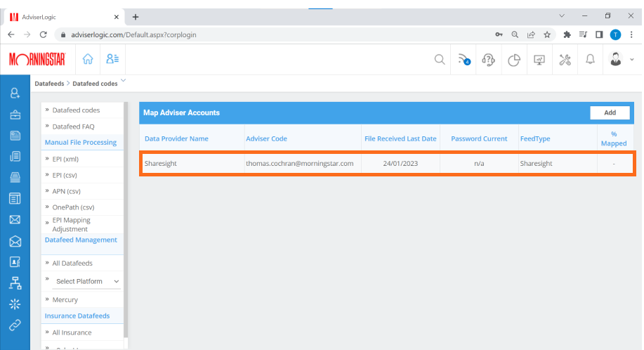Click the briefcase icon in sidebar
Viewport: 644px width, 350px height.
click(x=15, y=115)
